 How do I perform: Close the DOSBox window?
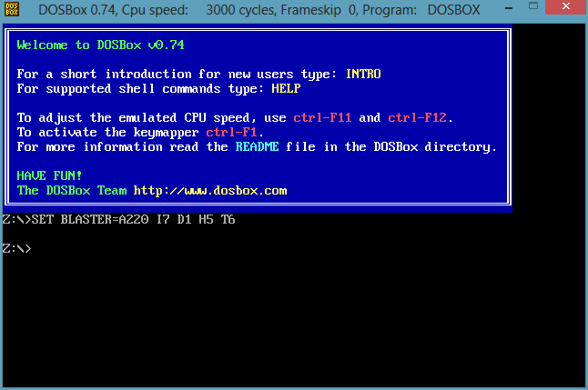[566, 6]
